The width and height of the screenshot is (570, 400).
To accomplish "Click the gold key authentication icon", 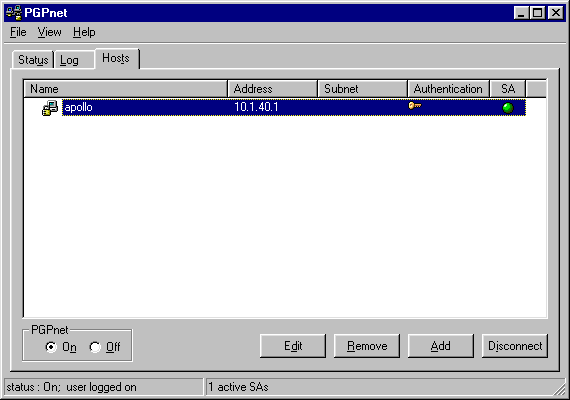I will [x=415, y=105].
